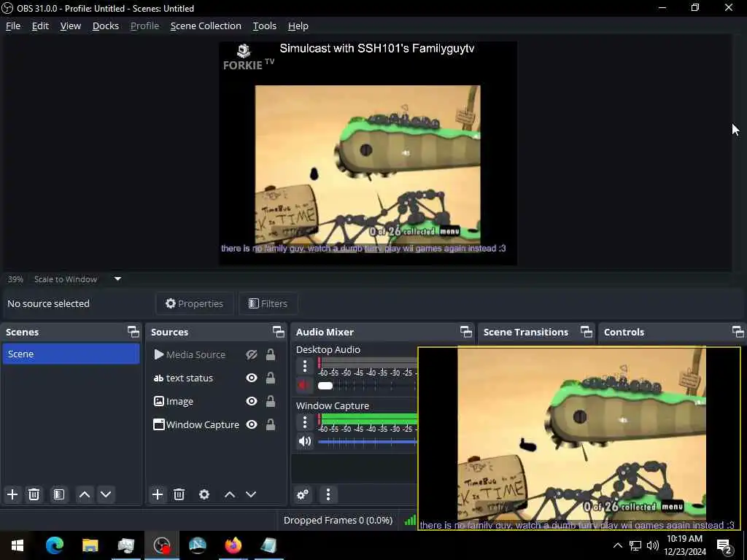This screenshot has width=747, height=560.
Task: Add a new source with plus icon
Action: click(x=158, y=494)
